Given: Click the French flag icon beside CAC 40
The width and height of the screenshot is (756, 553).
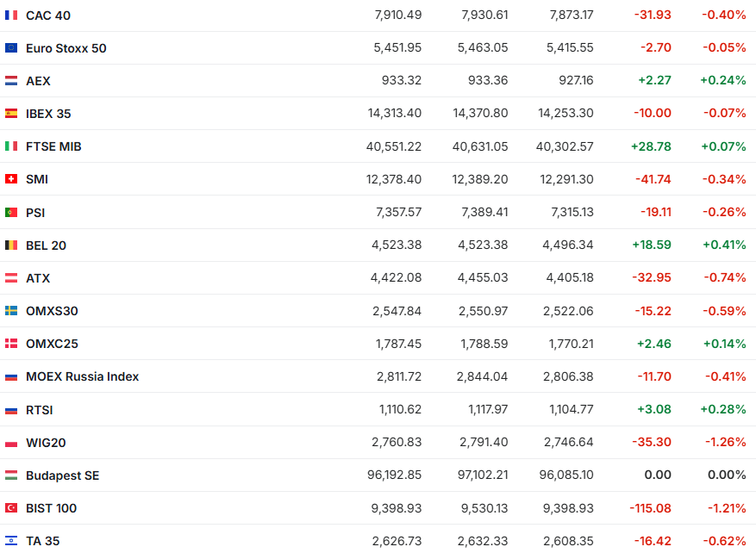Looking at the screenshot, I should click(11, 16).
